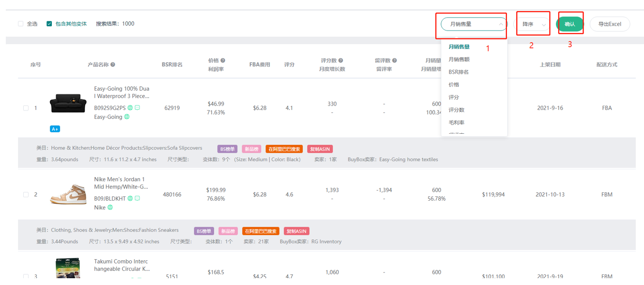Click the 导出Excel export button
Viewport: 644px width, 285px height.
(610, 24)
